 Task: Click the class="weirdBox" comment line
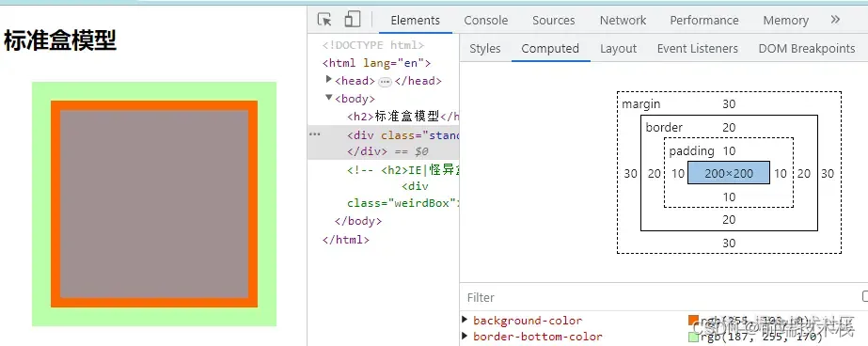coord(403,203)
